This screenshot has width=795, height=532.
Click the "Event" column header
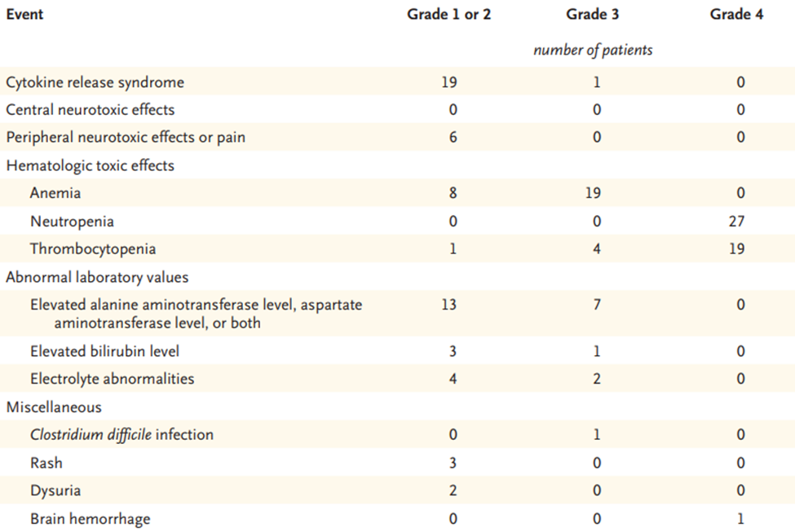24,15
